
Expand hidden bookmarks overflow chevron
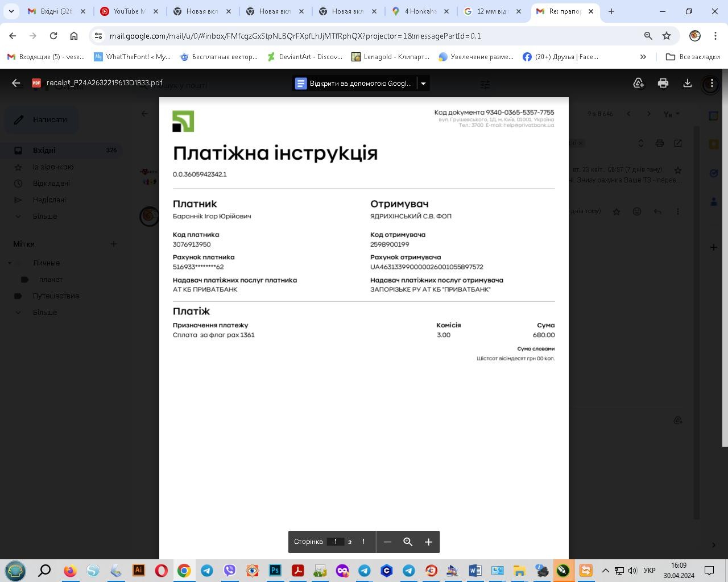point(643,57)
